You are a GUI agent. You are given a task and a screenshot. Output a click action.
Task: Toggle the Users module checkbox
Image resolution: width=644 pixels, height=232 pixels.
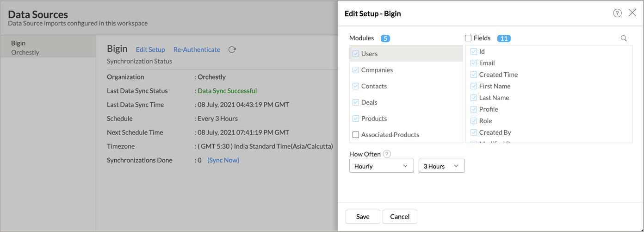click(x=356, y=54)
